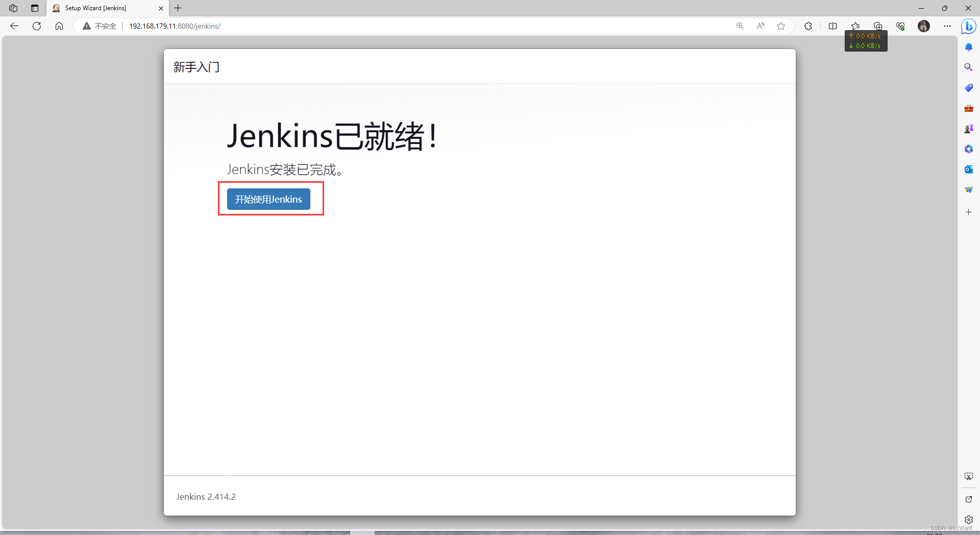This screenshot has width=980, height=535.
Task: Open Browser essentials heart icon
Action: pos(900,26)
